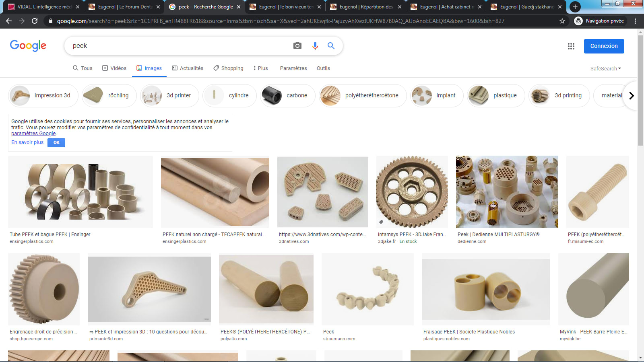Select the carbone filter chip
The width and height of the screenshot is (644, 362).
pos(287,96)
